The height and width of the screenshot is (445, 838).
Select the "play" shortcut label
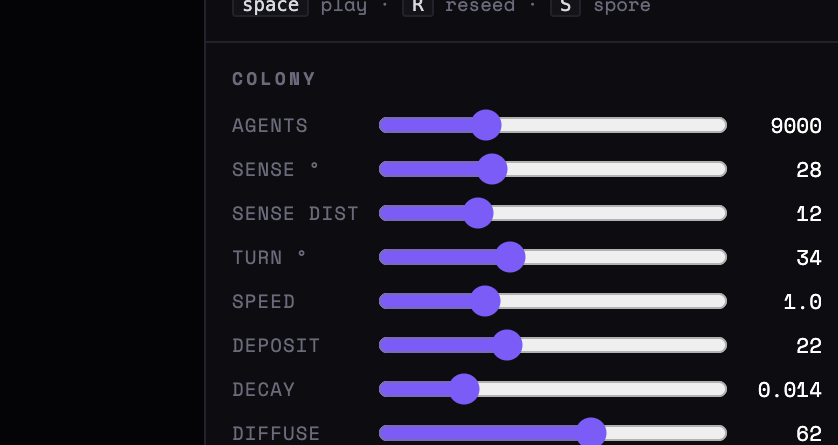(x=344, y=6)
